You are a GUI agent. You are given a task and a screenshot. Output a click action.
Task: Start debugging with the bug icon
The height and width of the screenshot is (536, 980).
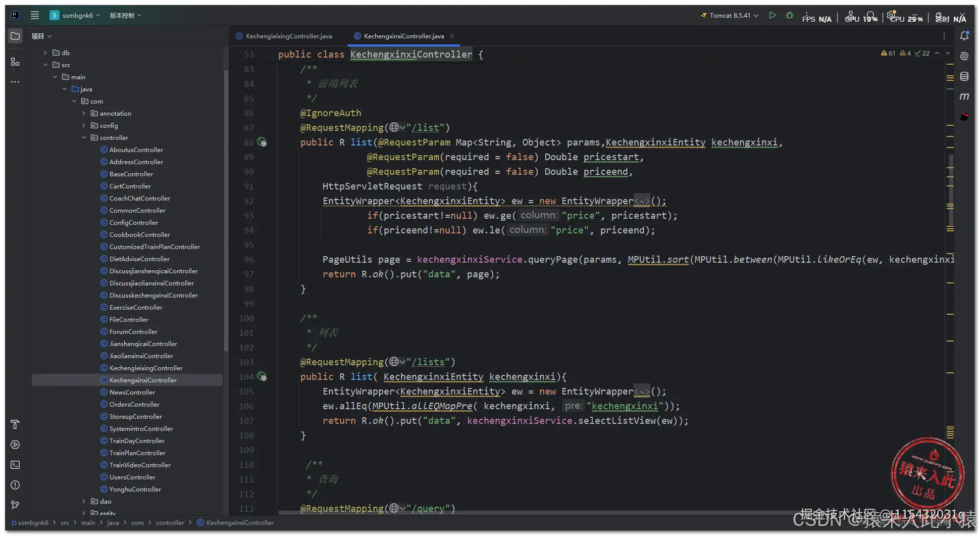(x=790, y=16)
